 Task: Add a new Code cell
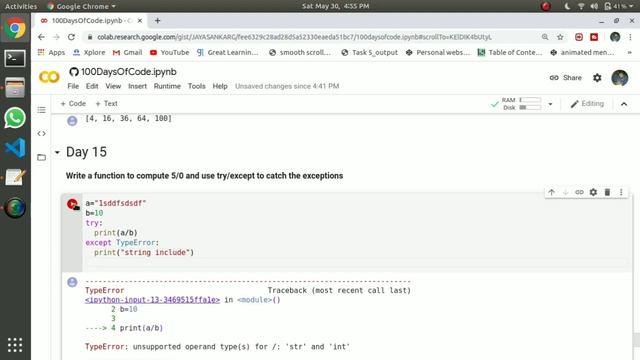pyautogui.click(x=73, y=104)
